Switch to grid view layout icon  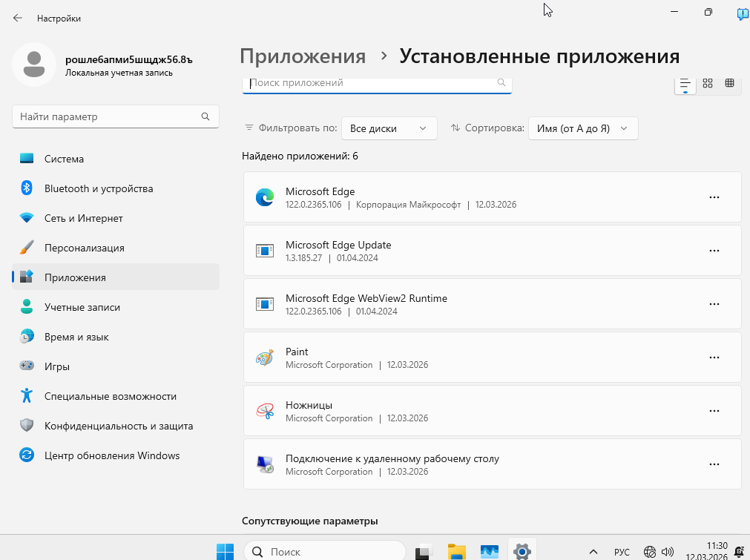pyautogui.click(x=708, y=83)
